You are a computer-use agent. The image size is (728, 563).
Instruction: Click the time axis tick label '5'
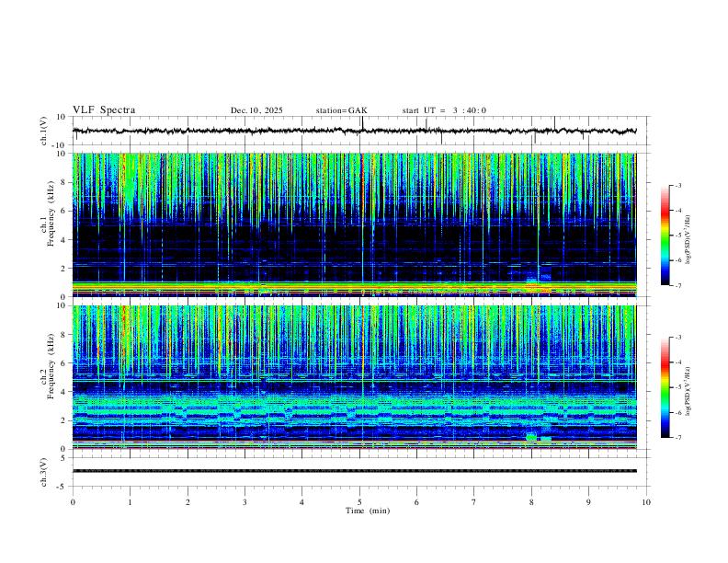tap(359, 502)
